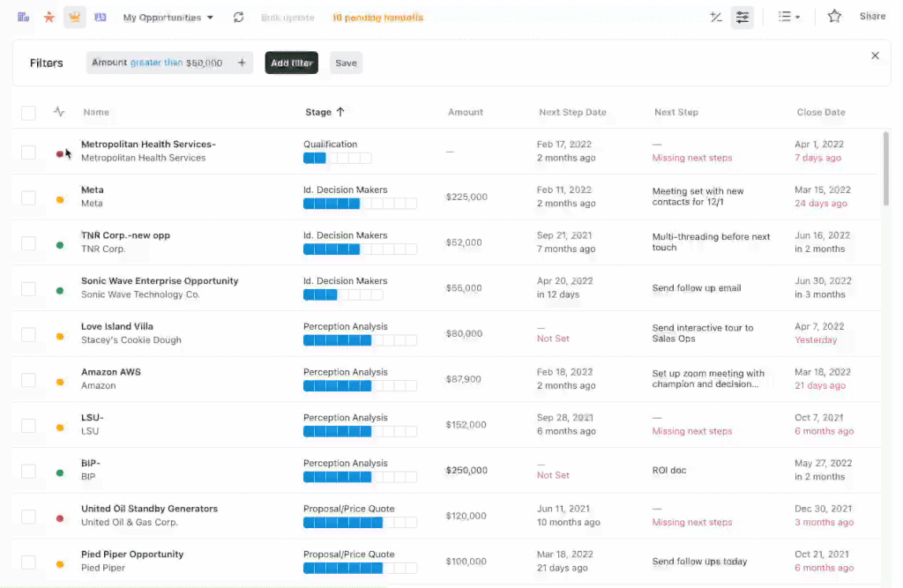903x588 pixels.
Task: Save the current filter
Action: click(346, 63)
